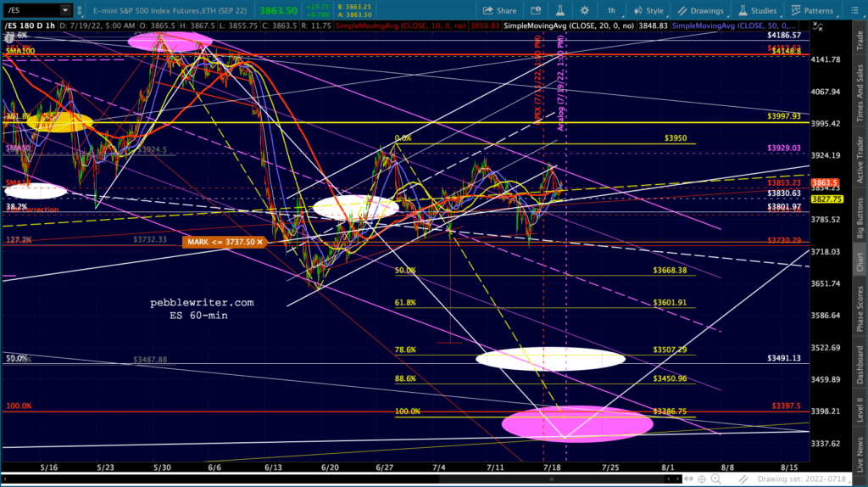
Task: Click the ask price A: 3863.50
Action: tap(354, 15)
